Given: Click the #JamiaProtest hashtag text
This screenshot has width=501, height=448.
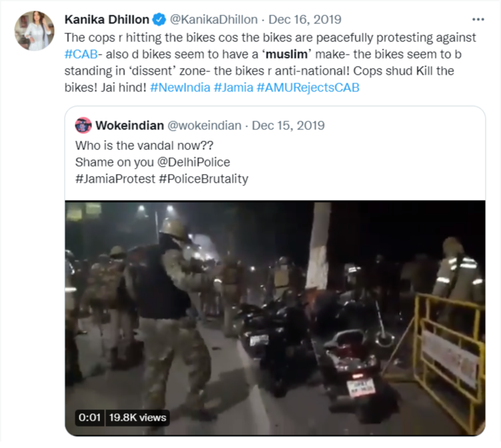Looking at the screenshot, I should pos(115,179).
